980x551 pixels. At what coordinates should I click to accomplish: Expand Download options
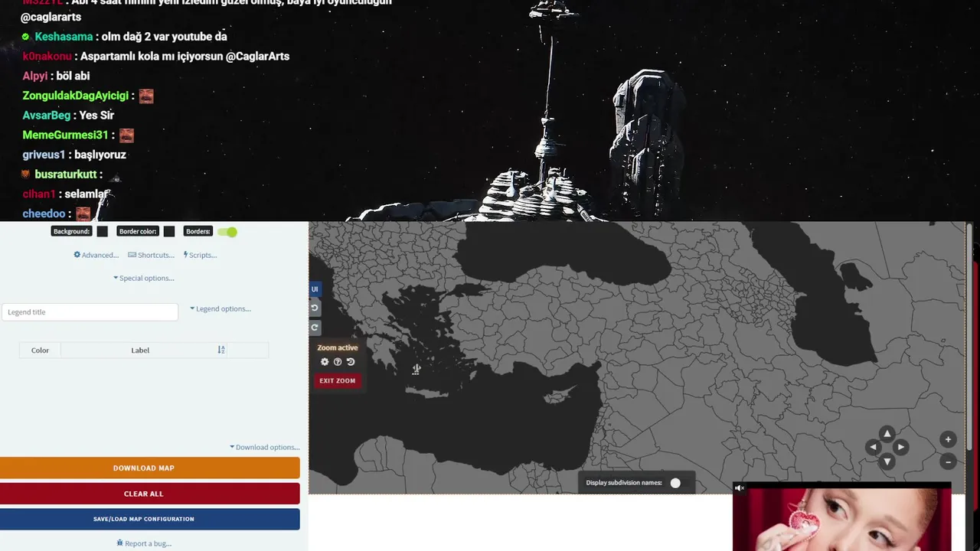coord(265,447)
